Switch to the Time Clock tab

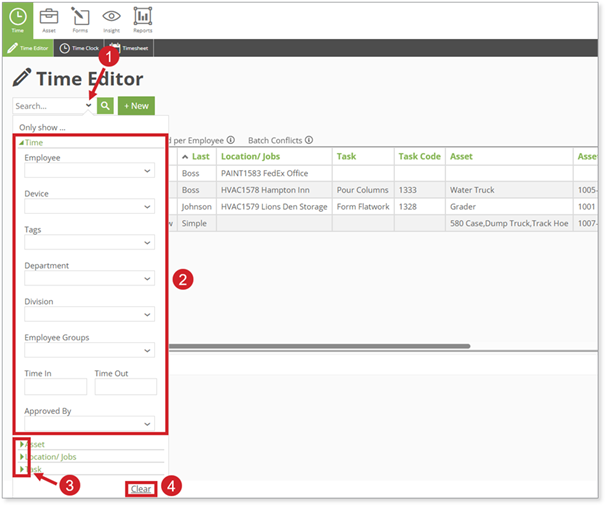pyautogui.click(x=78, y=48)
